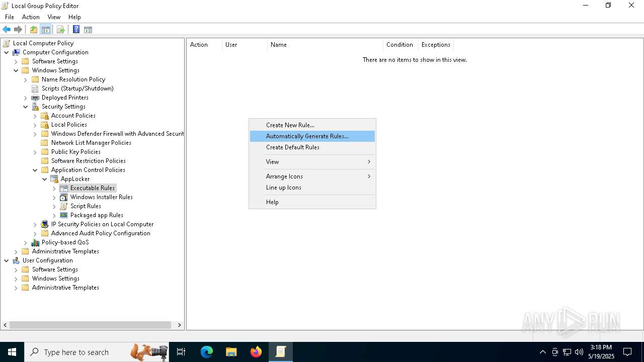Select Automatically Generate Rules... option
This screenshot has width=644, height=362.
pos(312,136)
